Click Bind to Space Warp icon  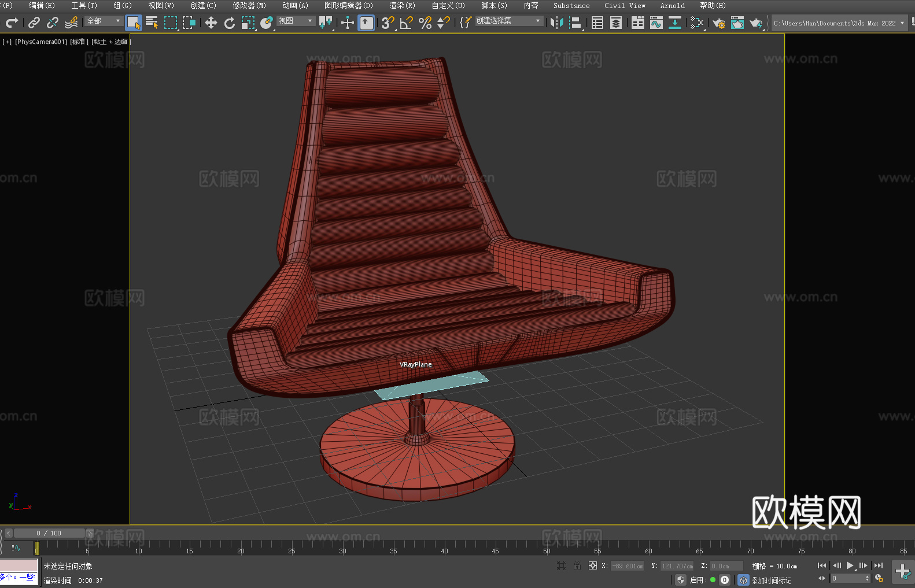[71, 23]
